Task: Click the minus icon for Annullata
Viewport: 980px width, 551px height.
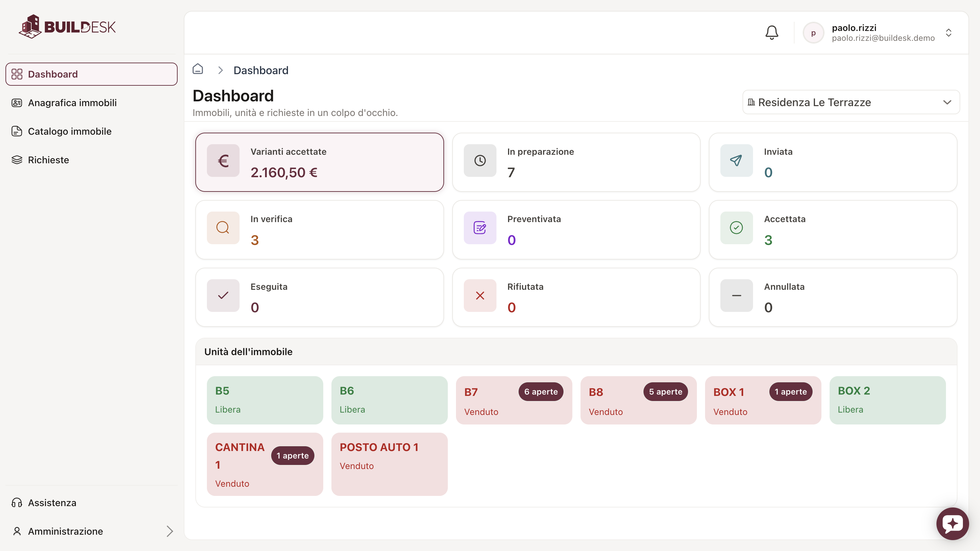Action: [736, 296]
